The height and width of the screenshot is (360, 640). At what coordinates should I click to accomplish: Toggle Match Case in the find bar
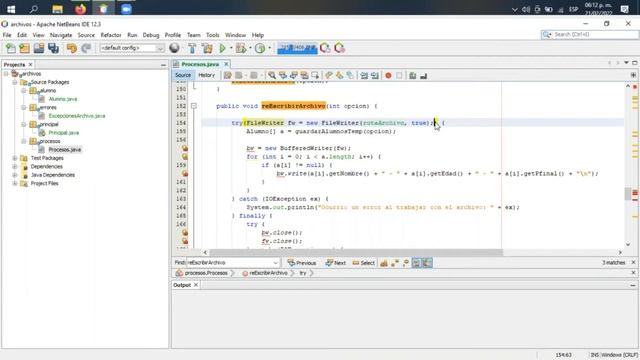coord(384,263)
